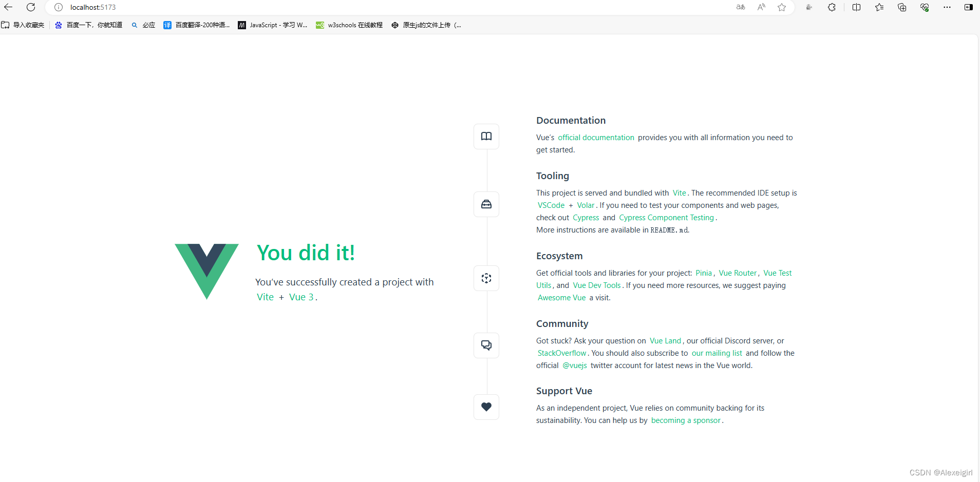Open the Vue 3 link
This screenshot has height=482, width=980.
301,297
